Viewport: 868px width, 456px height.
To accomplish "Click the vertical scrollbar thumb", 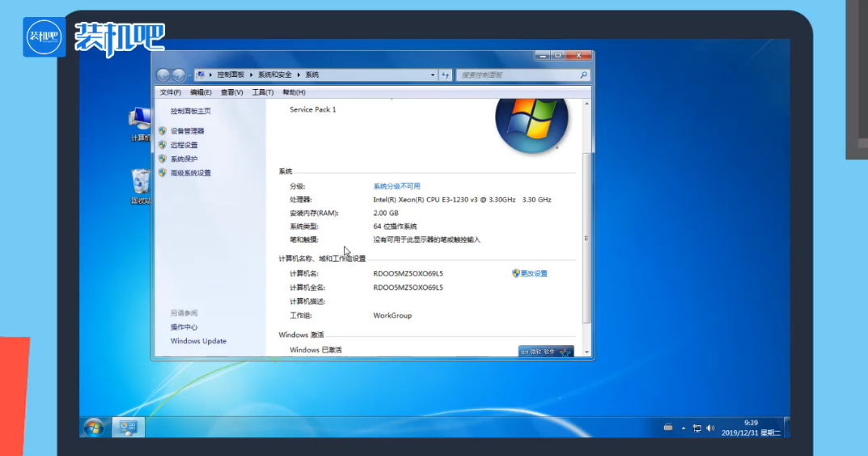I will 586,238.
